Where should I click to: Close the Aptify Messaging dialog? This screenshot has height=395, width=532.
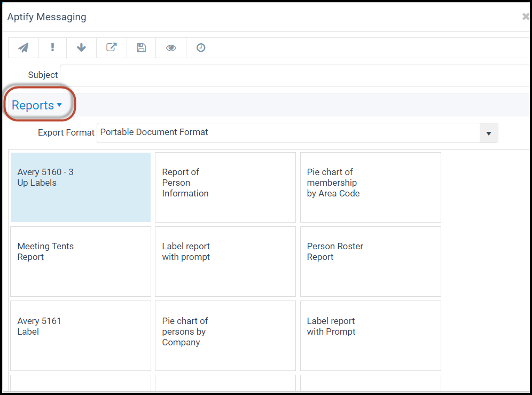(526, 16)
